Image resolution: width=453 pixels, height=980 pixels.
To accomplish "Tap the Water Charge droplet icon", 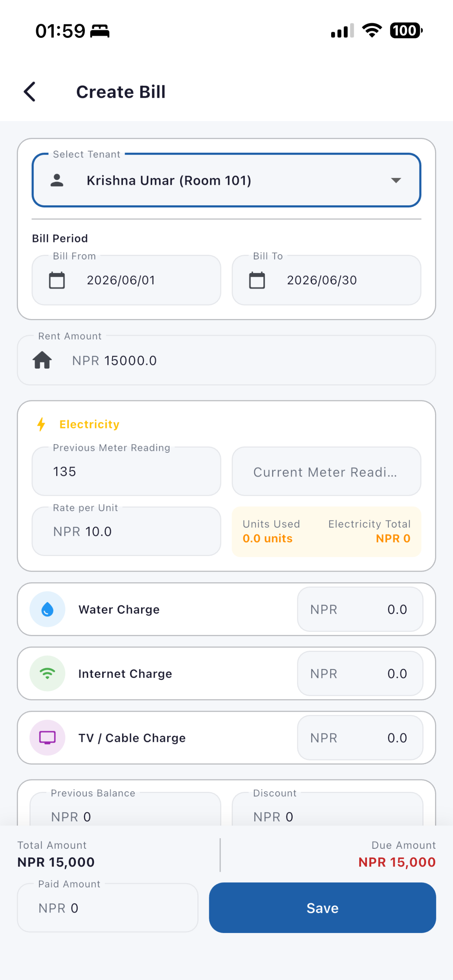I will 47,609.
